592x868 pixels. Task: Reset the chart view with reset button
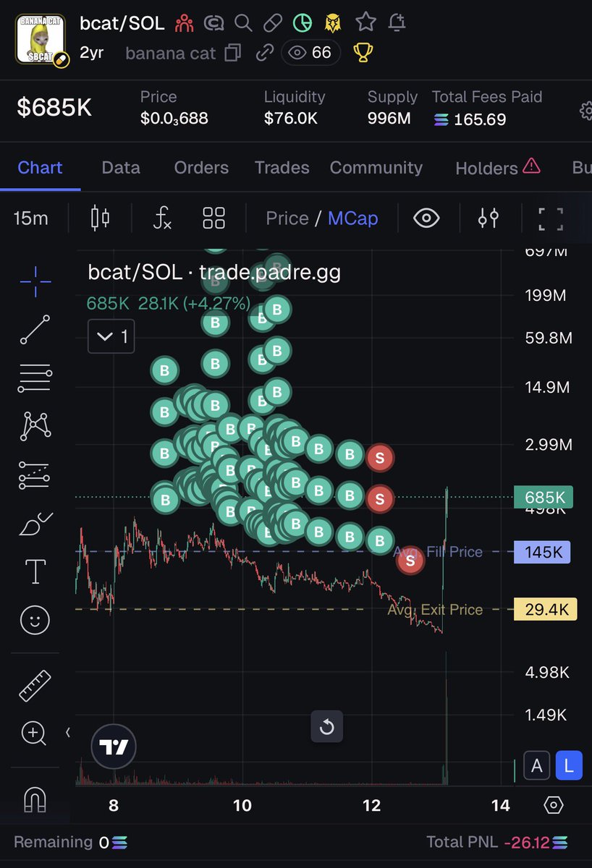point(326,726)
